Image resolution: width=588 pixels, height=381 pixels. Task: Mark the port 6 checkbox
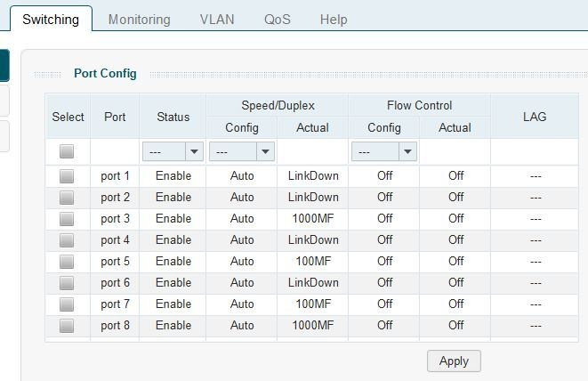pyautogui.click(x=67, y=283)
